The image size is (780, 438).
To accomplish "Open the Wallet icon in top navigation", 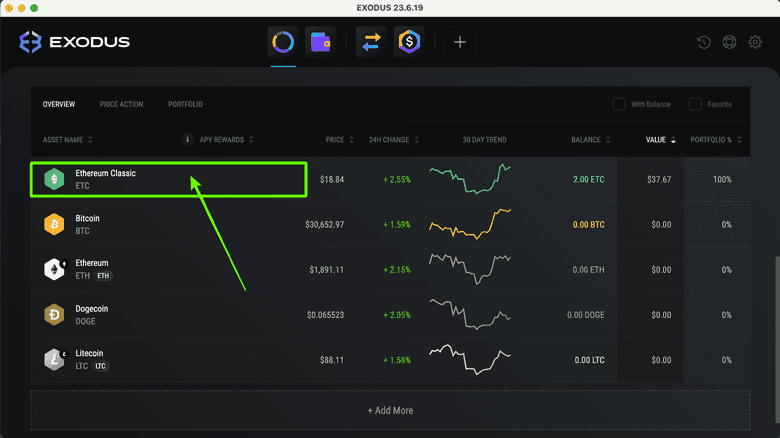I will (x=320, y=43).
